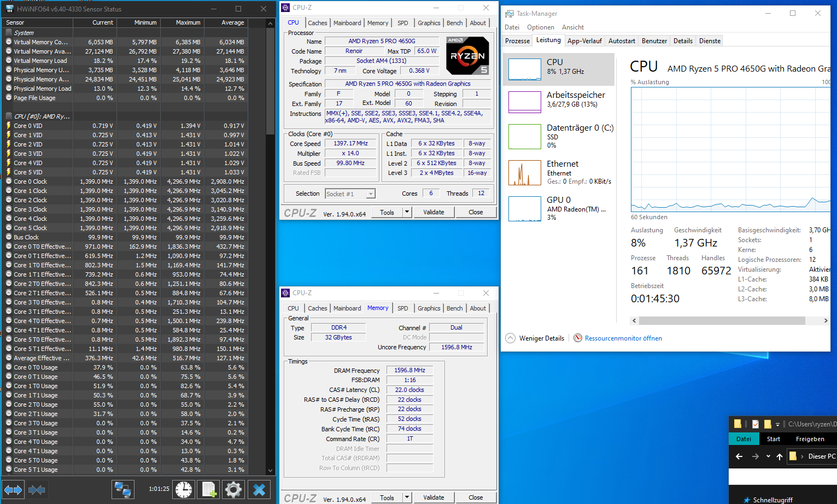Open the Start ribbon tab in Explorer
This screenshot has width=837, height=504.
coord(774,439)
